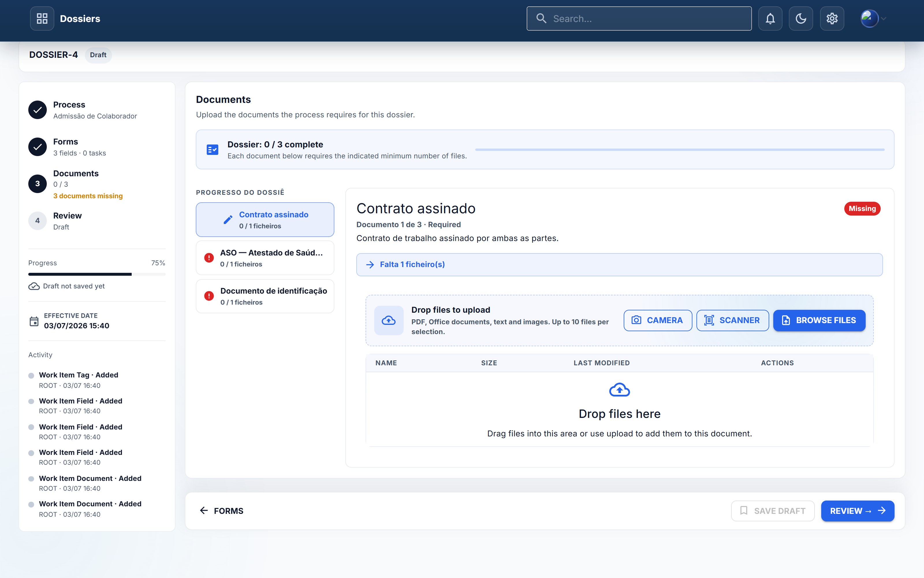This screenshot has height=578, width=924.
Task: Click 'Dossier: 0 / 3 complete' heading
Action: coord(275,144)
